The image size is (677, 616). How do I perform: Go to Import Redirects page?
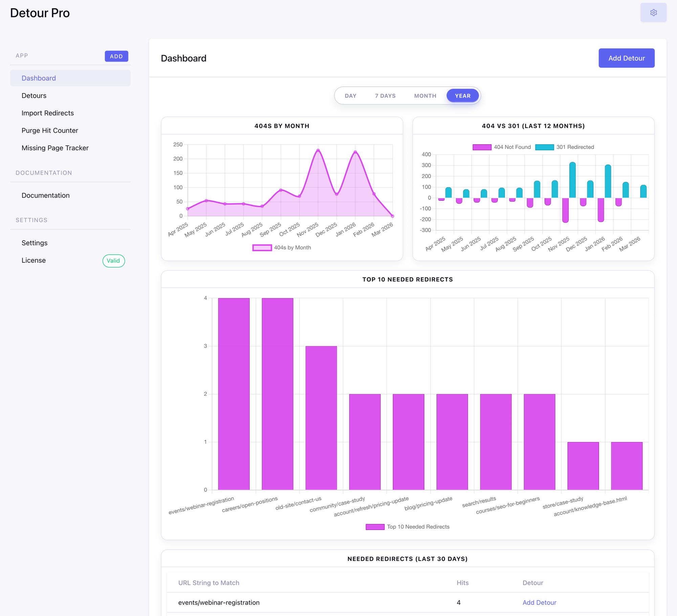click(47, 113)
